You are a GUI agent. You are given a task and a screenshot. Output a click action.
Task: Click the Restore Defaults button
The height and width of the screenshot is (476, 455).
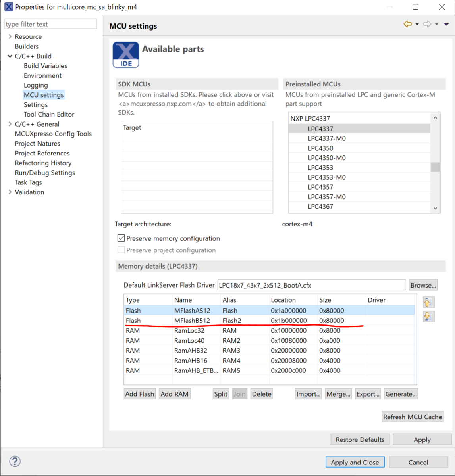(x=360, y=440)
